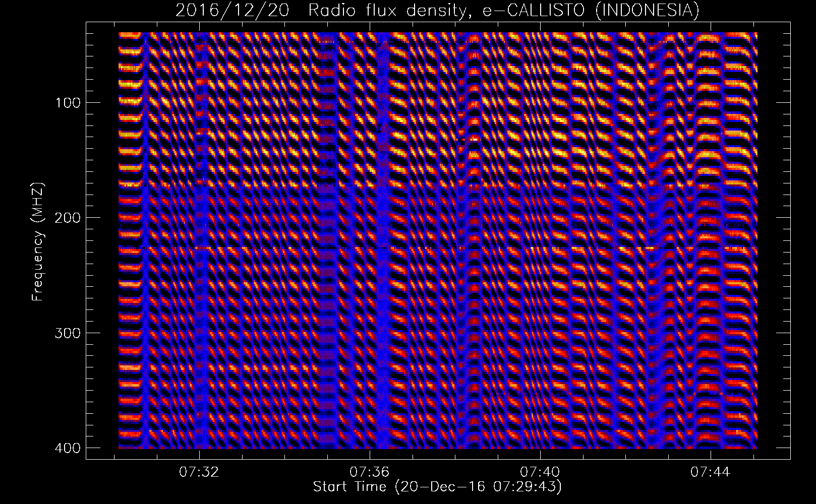Select the "Frequency (MHZ)" y-axis label

point(38,242)
